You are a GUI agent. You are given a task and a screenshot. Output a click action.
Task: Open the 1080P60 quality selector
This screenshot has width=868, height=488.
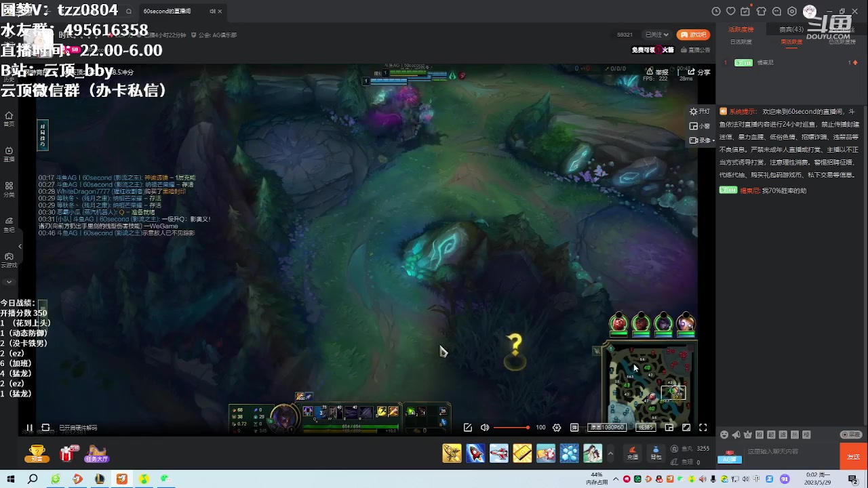coord(606,428)
